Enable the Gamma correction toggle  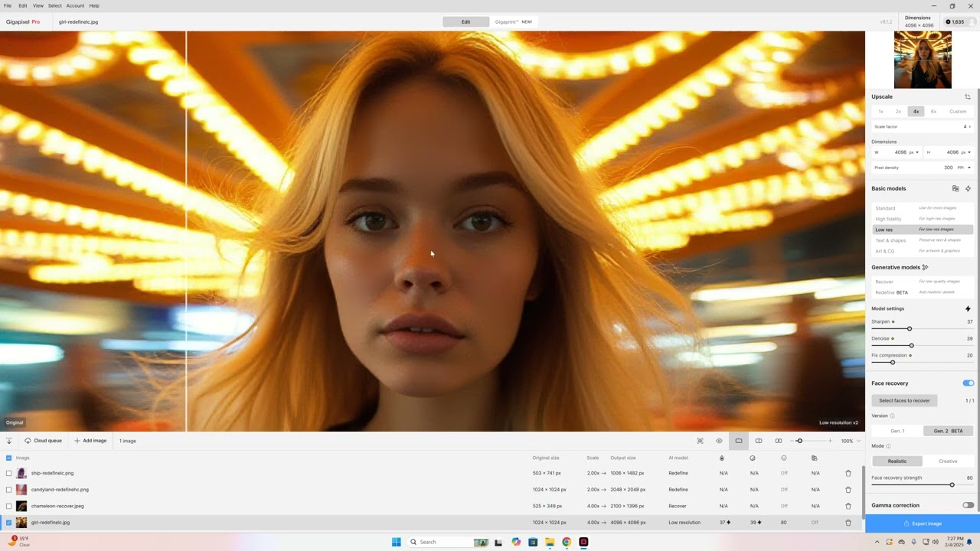[969, 505]
